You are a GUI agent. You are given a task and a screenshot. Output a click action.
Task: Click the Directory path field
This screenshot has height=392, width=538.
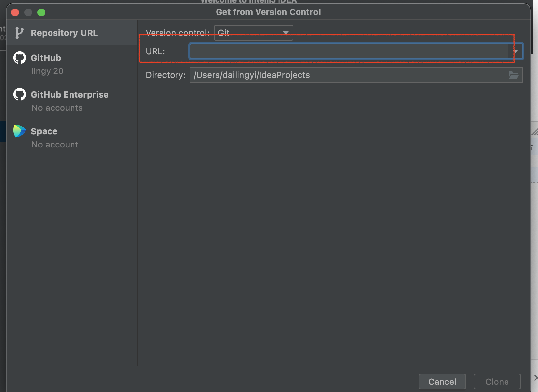[x=348, y=75]
